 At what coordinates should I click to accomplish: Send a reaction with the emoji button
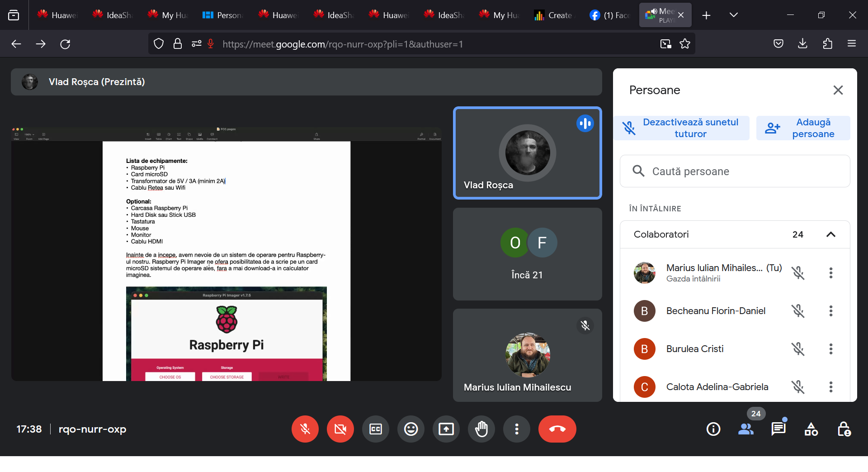tap(411, 429)
